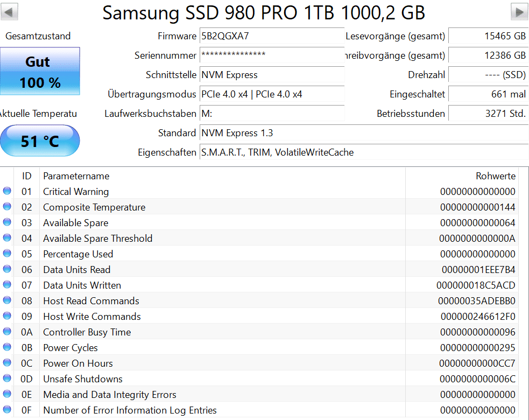Select the Percentage Used row name
This screenshot has height=420, width=529.
[78, 254]
